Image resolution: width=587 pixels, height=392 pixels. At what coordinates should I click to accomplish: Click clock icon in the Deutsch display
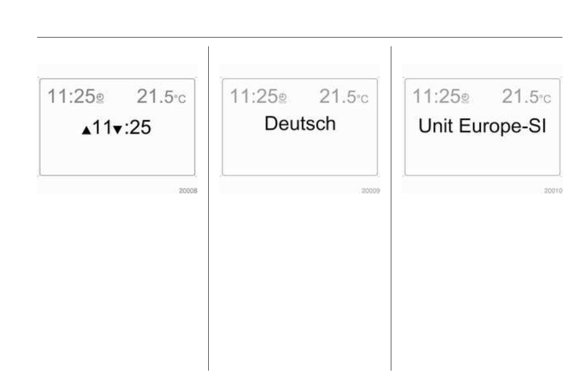282,99
